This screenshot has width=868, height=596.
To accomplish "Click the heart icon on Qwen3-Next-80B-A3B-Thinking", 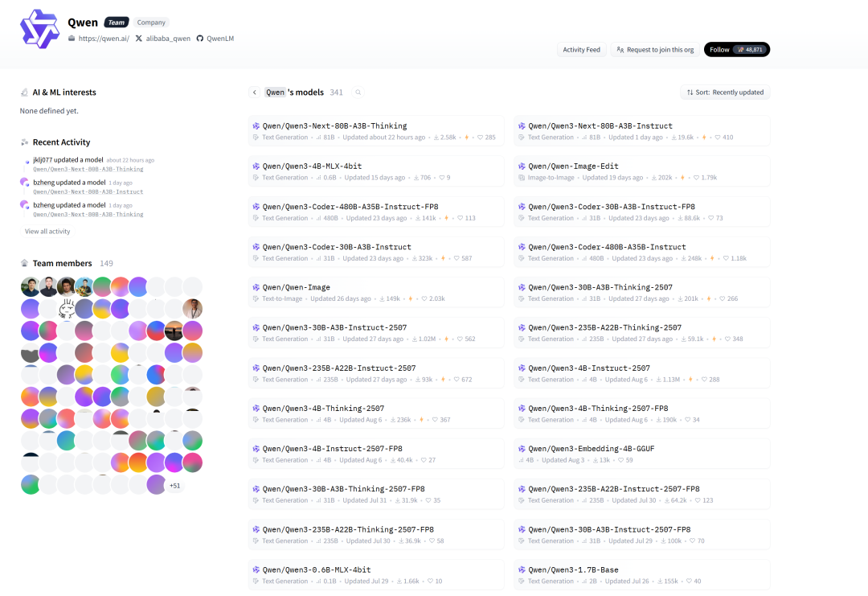I will [480, 138].
